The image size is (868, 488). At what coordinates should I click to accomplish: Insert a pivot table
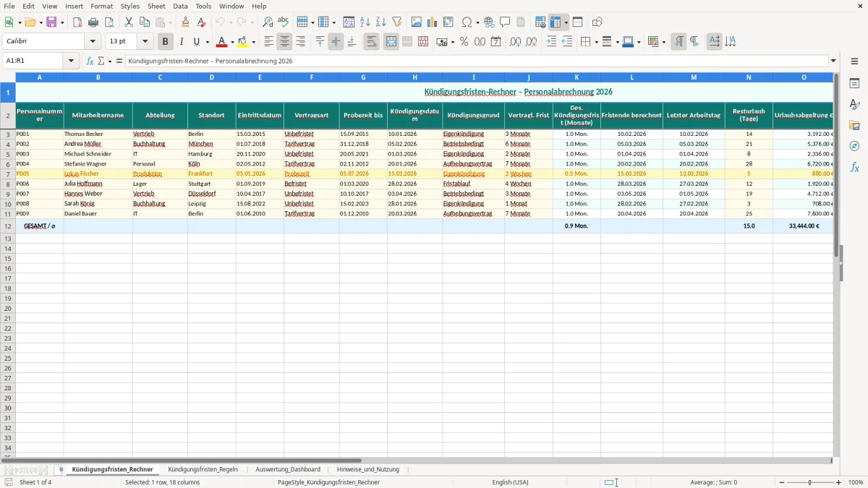tap(448, 22)
